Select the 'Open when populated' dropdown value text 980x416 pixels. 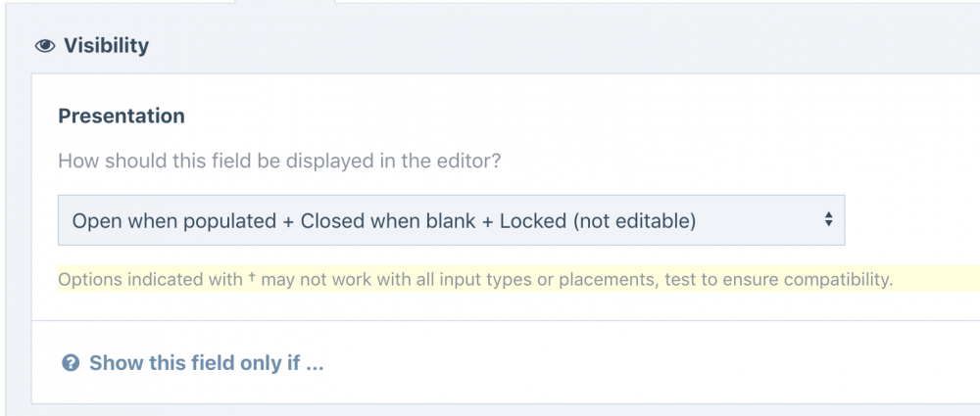point(174,221)
